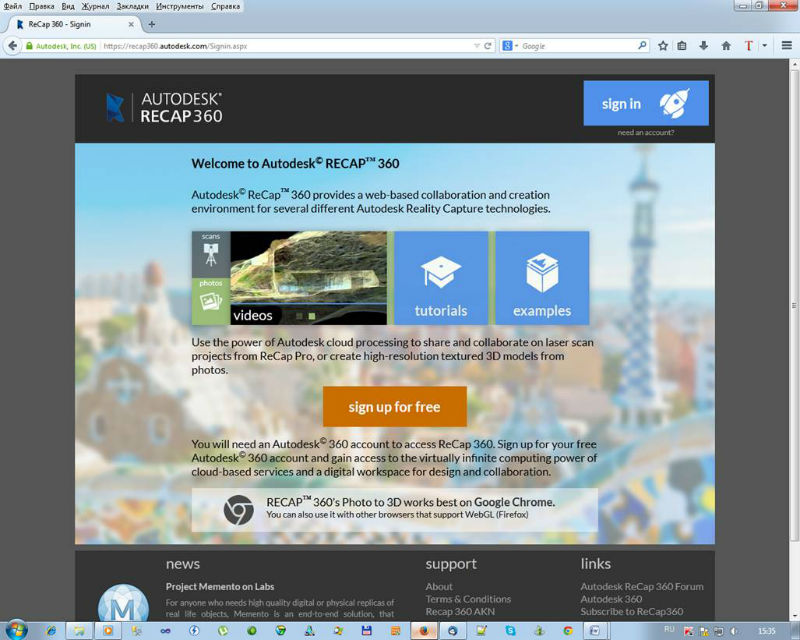Open the tutorials graduation cap tile
The width and height of the screenshot is (800, 640).
(x=440, y=278)
